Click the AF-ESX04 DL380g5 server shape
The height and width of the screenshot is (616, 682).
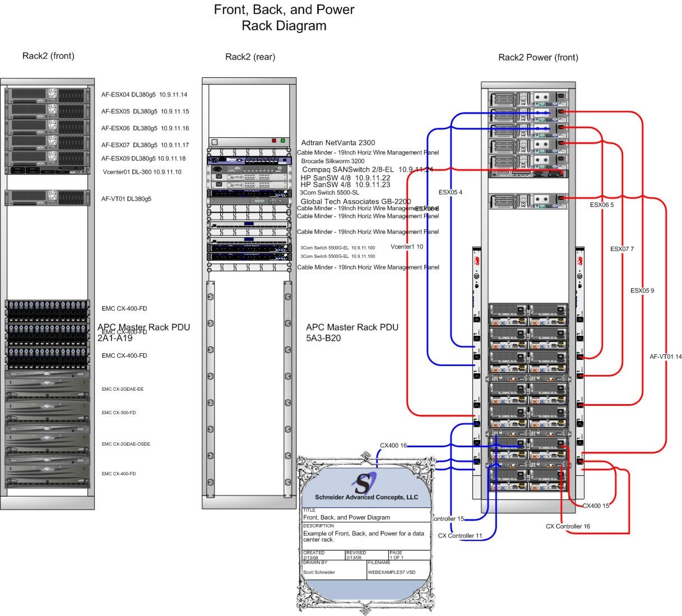(48, 95)
